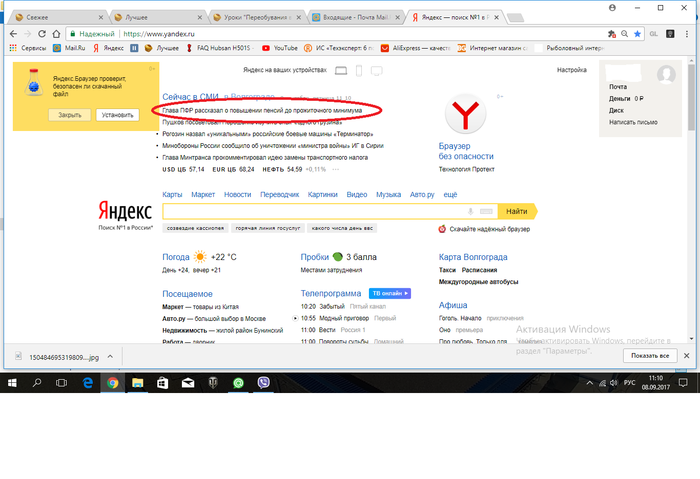700x479 pixels.
Task: Open the Сейчас в СМИ news heading
Action: tap(190, 97)
